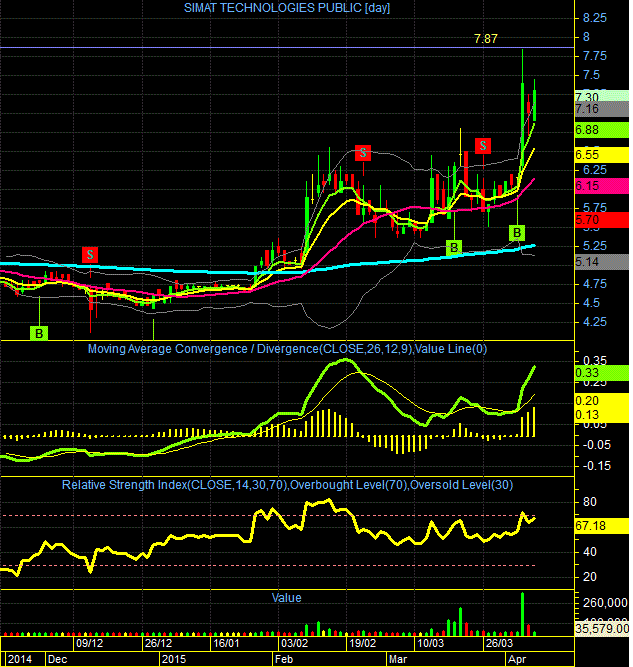Click the Mar month label
This screenshot has height=667, width=633.
(398, 659)
